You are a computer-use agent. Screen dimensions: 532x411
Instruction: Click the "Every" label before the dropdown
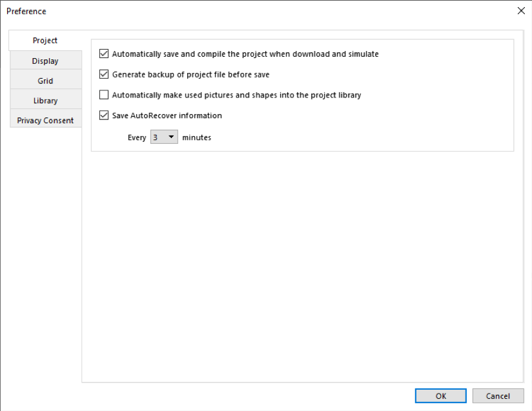[x=137, y=137]
